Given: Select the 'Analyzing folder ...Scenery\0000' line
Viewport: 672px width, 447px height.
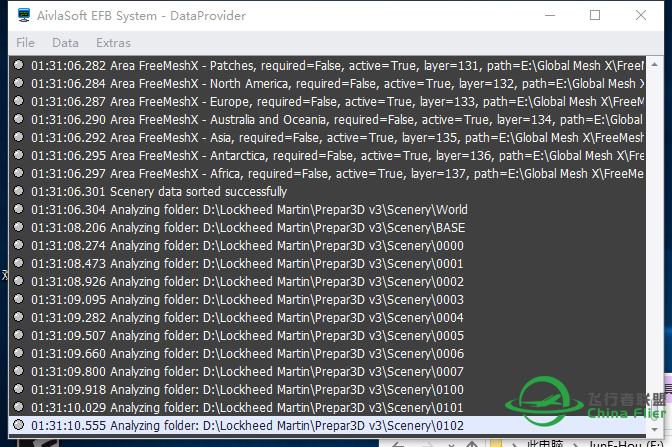Looking at the screenshot, I should [327, 246].
